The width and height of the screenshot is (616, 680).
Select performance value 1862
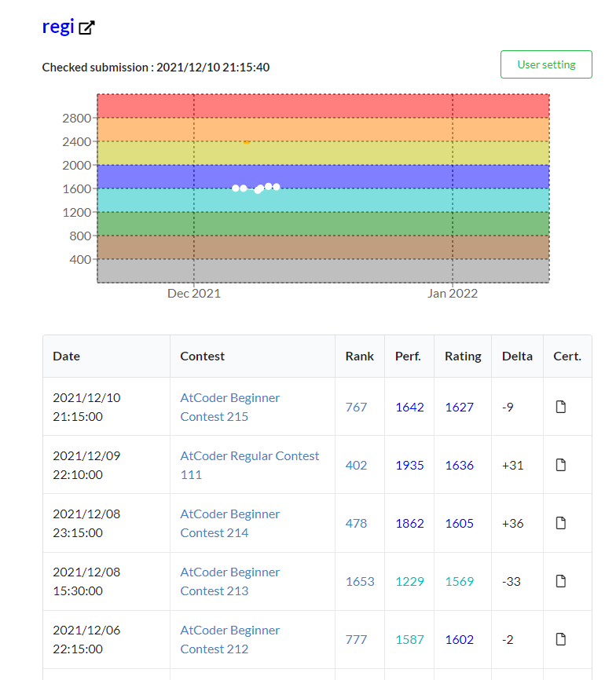(x=409, y=524)
